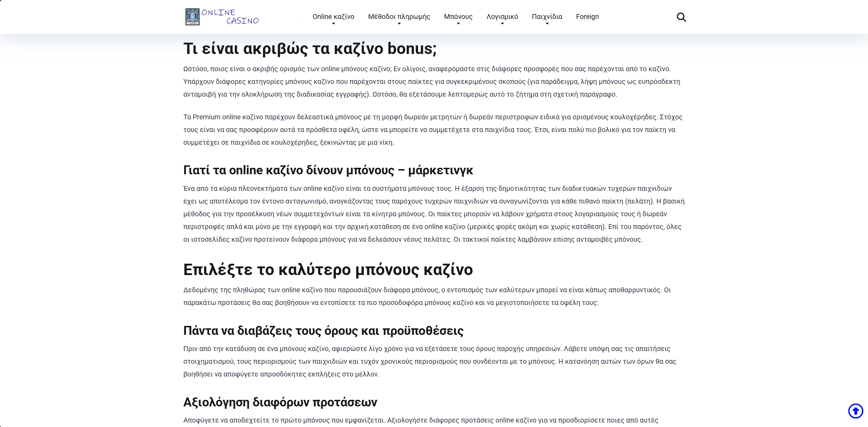This screenshot has width=868, height=427.
Task: Open the Λογισμικό menu item
Action: [x=502, y=17]
